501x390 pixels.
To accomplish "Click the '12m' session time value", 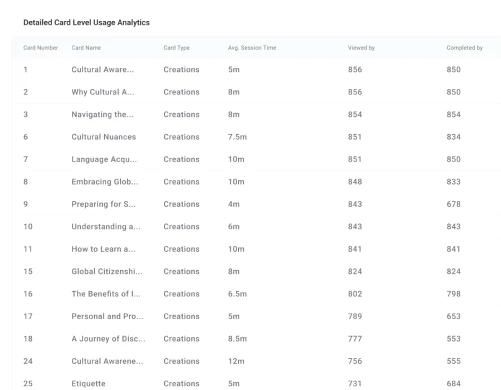I will click(236, 361).
